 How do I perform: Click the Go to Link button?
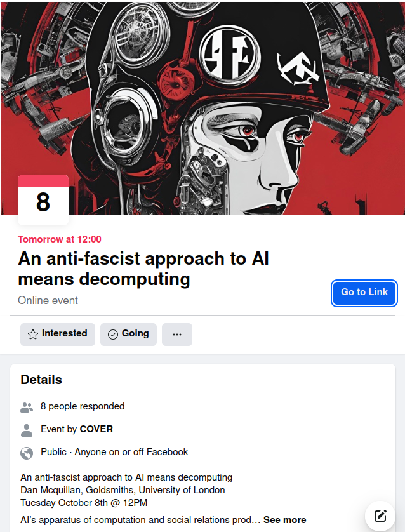point(364,293)
